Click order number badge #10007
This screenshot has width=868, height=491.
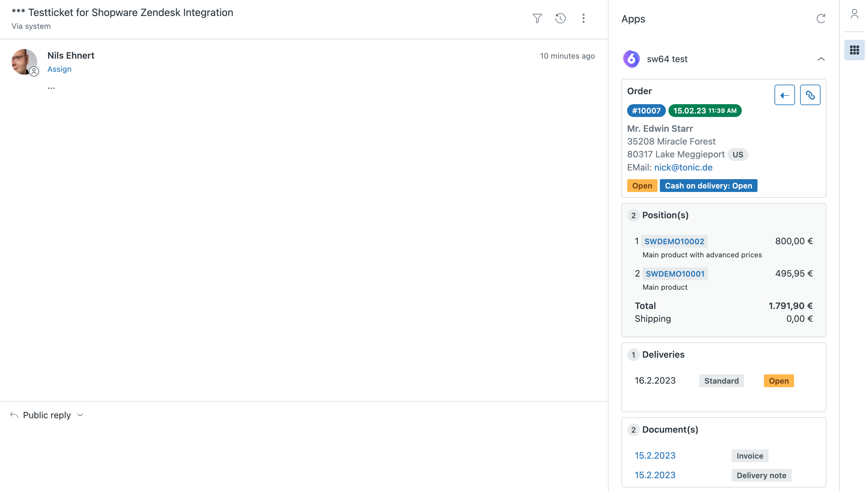[646, 111]
